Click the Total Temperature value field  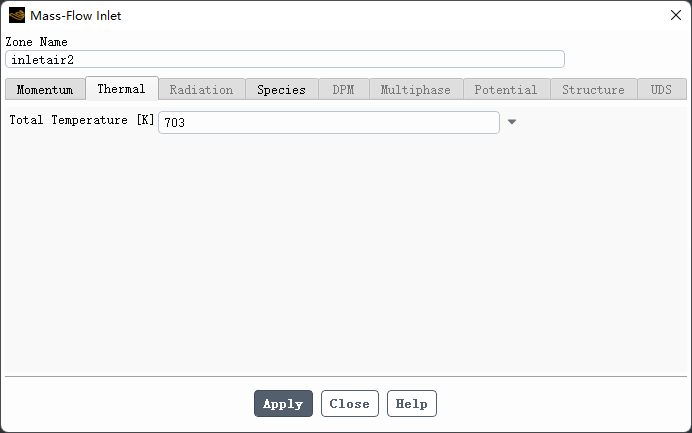[328, 122]
